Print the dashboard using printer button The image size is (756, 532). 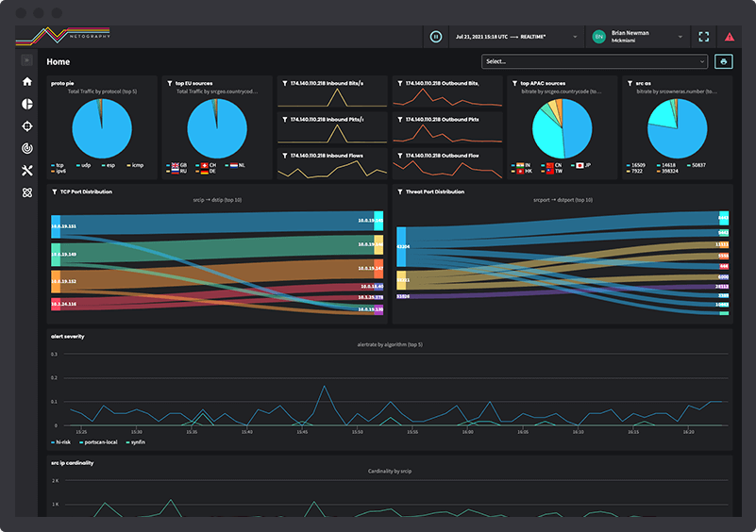coord(723,61)
